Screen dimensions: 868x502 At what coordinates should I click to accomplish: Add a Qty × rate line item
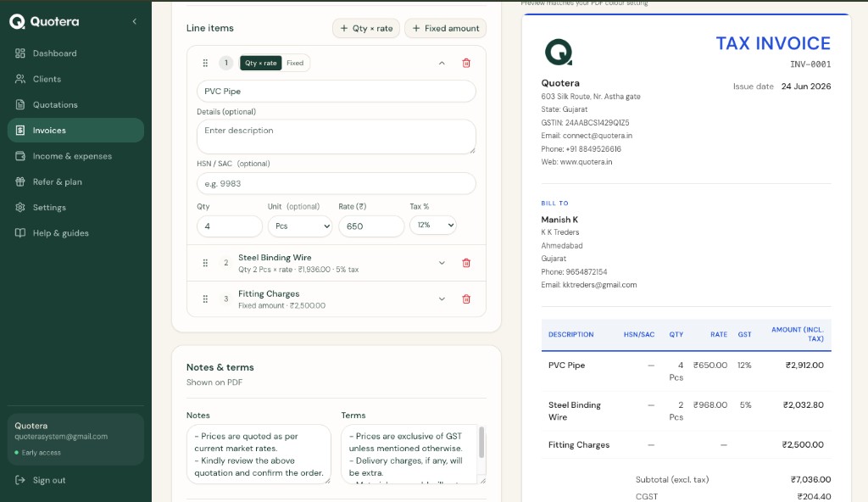tap(366, 28)
